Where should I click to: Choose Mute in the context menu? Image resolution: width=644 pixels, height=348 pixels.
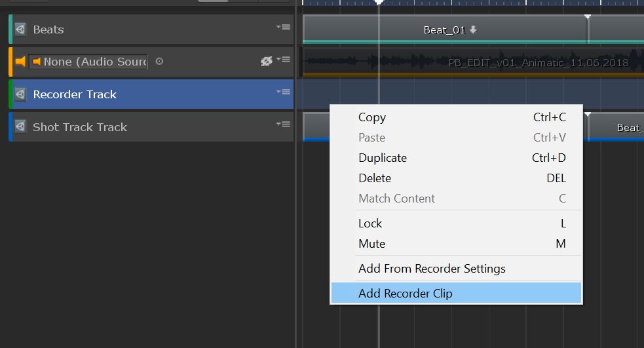point(371,244)
